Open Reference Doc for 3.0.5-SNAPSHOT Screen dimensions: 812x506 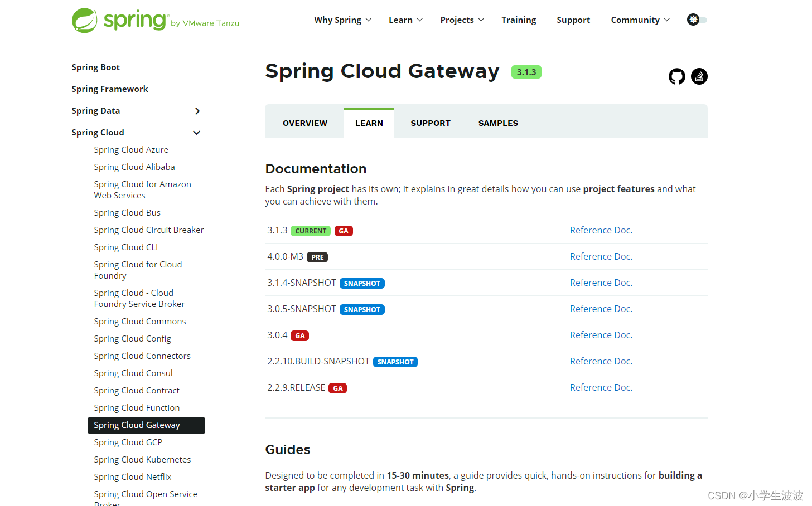pyautogui.click(x=601, y=309)
